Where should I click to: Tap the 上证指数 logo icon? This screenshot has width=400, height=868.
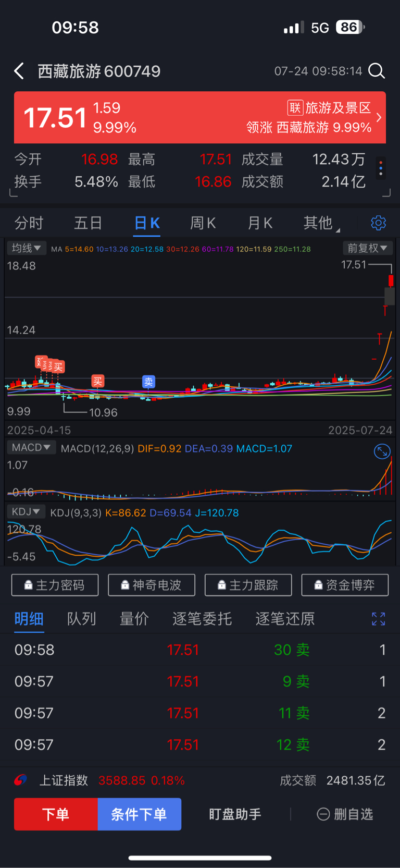[21, 780]
